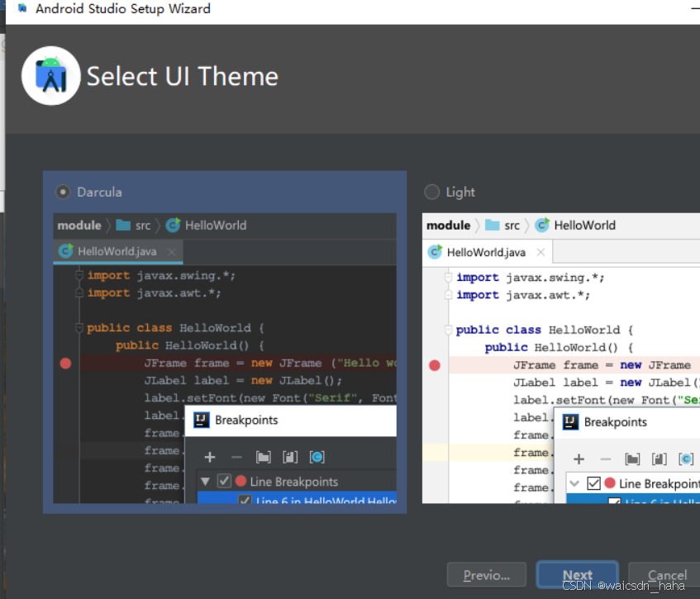Click the Cancel button
Image resolution: width=700 pixels, height=599 pixels.
pos(665,575)
